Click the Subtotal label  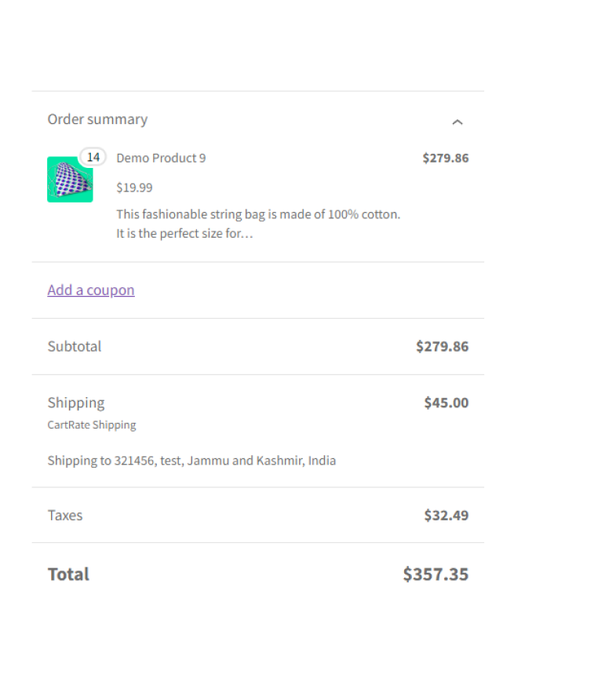point(75,346)
